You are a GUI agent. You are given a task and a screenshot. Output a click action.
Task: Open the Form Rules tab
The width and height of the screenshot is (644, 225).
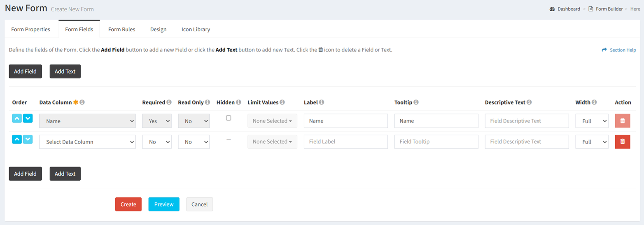(122, 29)
